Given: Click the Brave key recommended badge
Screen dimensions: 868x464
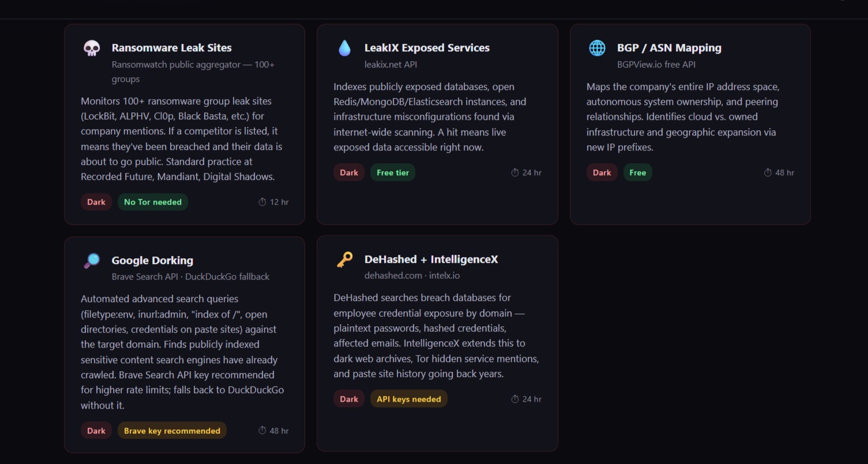Looking at the screenshot, I should (x=172, y=431).
